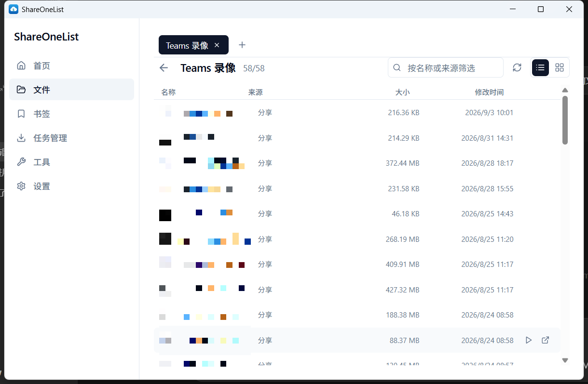Select the 372.44 MB file row
Screen dimensions: 588x384
(357, 163)
